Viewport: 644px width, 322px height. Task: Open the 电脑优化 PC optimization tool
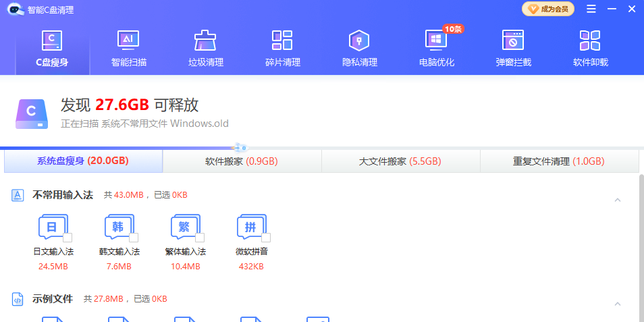[436, 41]
